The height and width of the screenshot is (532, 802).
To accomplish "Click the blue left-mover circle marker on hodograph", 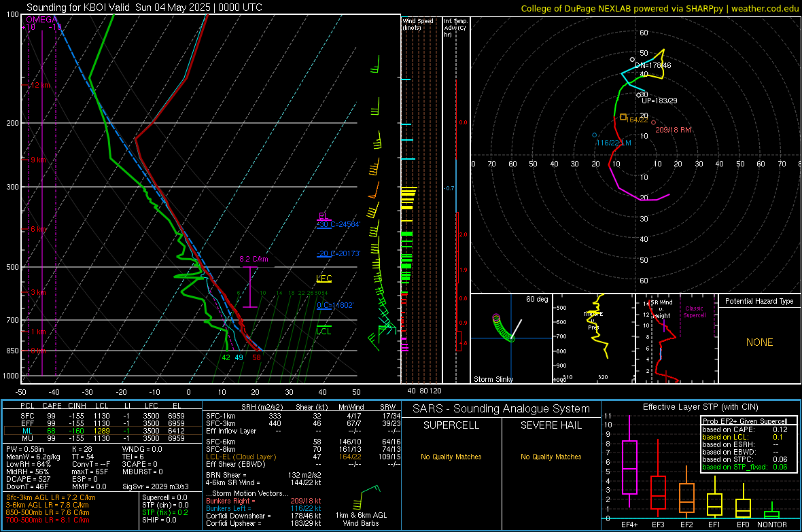I will click(x=594, y=135).
